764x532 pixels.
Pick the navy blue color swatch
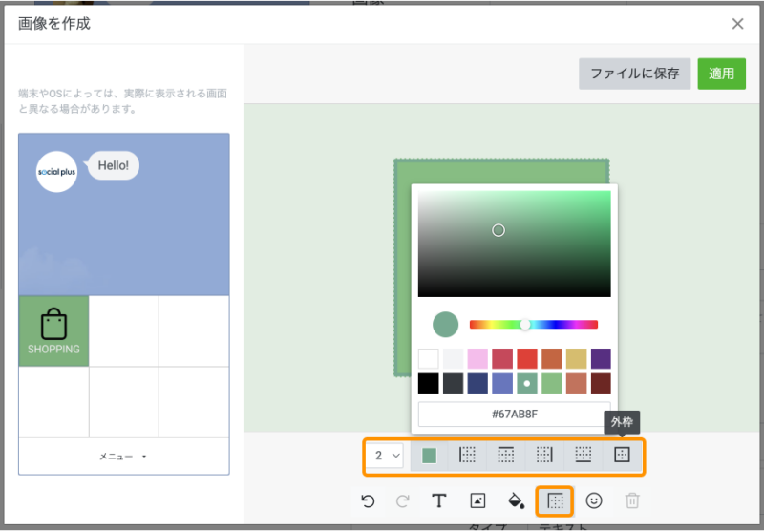477,383
